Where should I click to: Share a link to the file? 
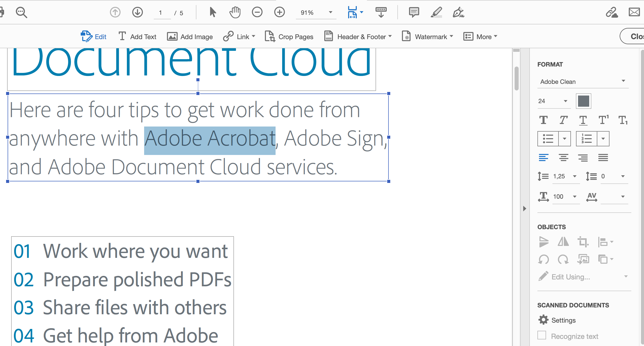tap(612, 12)
